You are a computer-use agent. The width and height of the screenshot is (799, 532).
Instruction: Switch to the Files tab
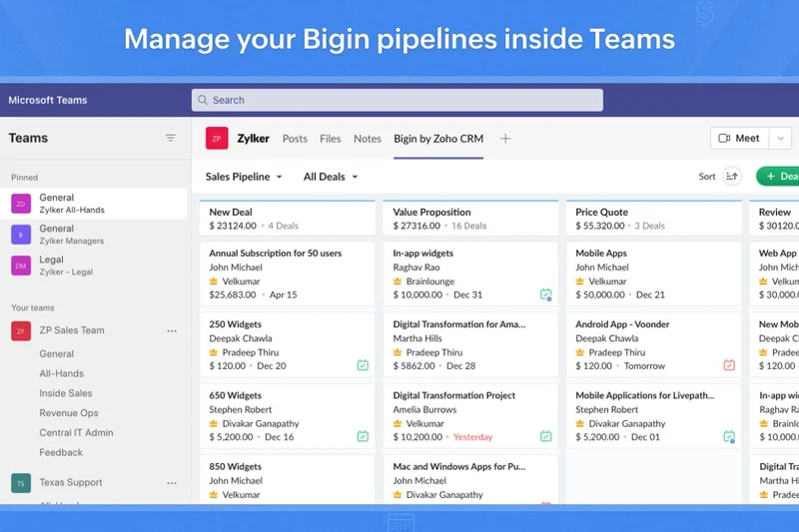click(331, 139)
